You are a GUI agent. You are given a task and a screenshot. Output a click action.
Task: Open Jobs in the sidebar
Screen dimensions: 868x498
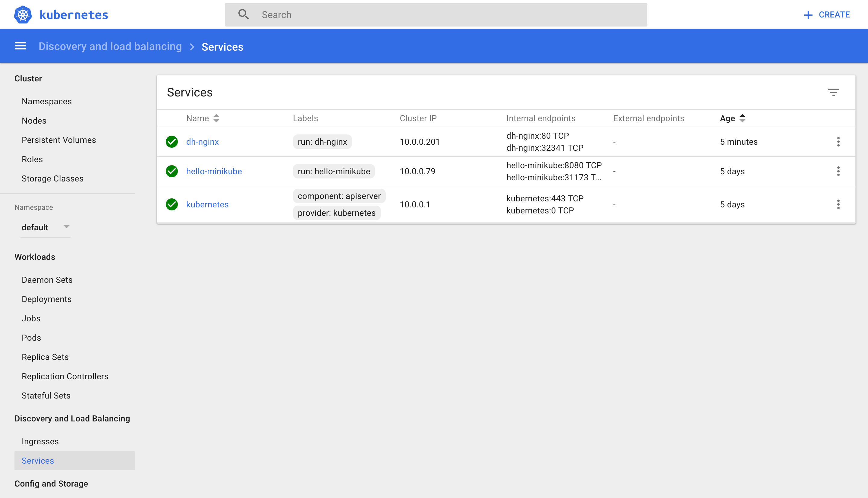[x=31, y=318]
